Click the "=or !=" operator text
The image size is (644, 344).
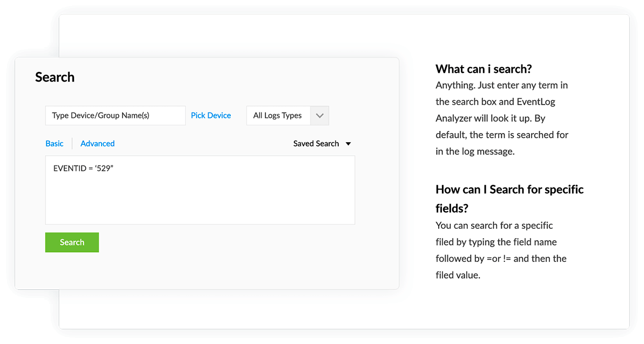[x=499, y=259]
